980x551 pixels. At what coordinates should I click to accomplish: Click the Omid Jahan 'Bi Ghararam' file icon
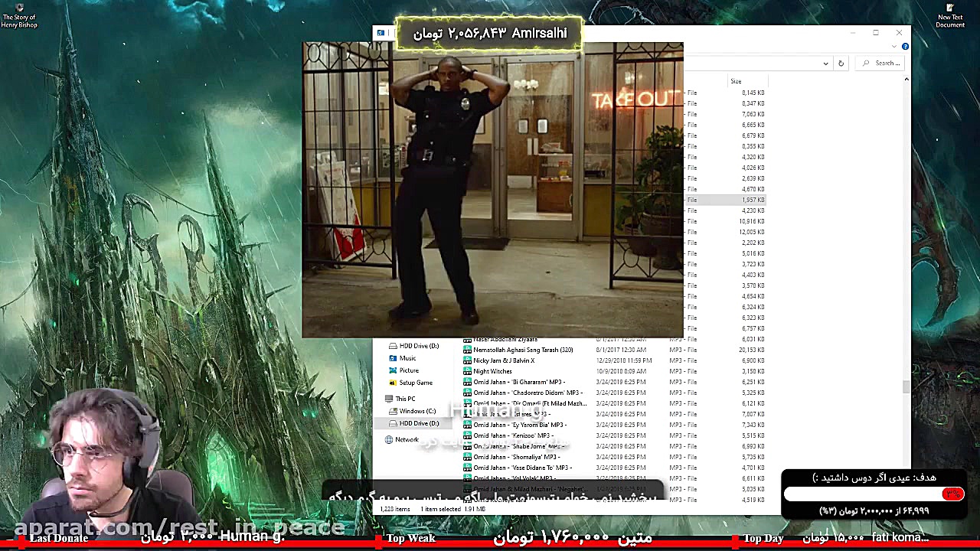467,382
